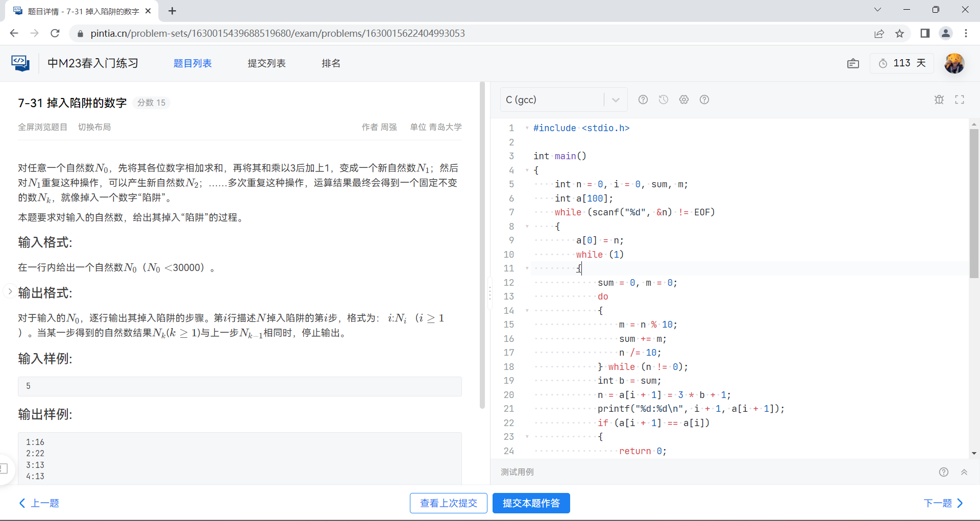View submission history via clock icon

(664, 100)
